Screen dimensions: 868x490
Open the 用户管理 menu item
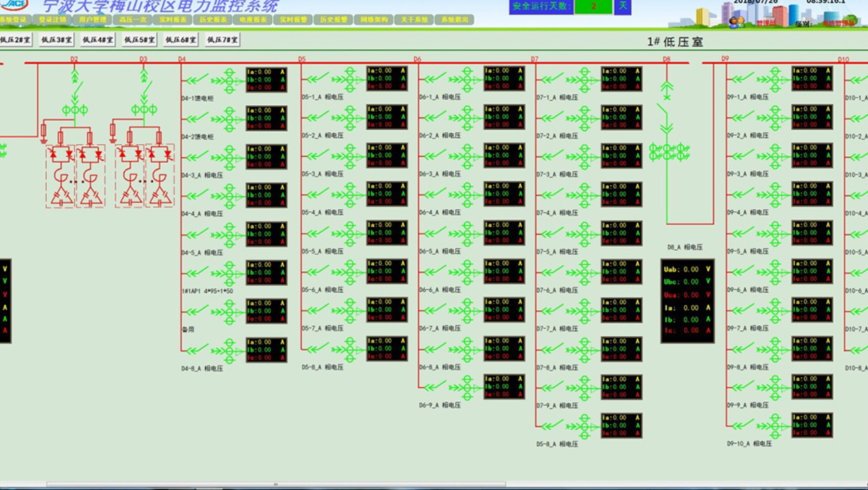click(x=93, y=20)
